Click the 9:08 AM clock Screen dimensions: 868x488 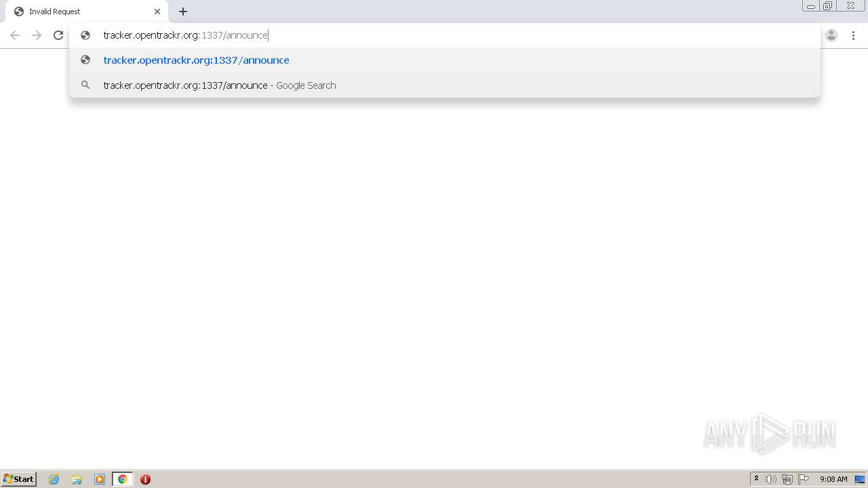[x=833, y=479]
